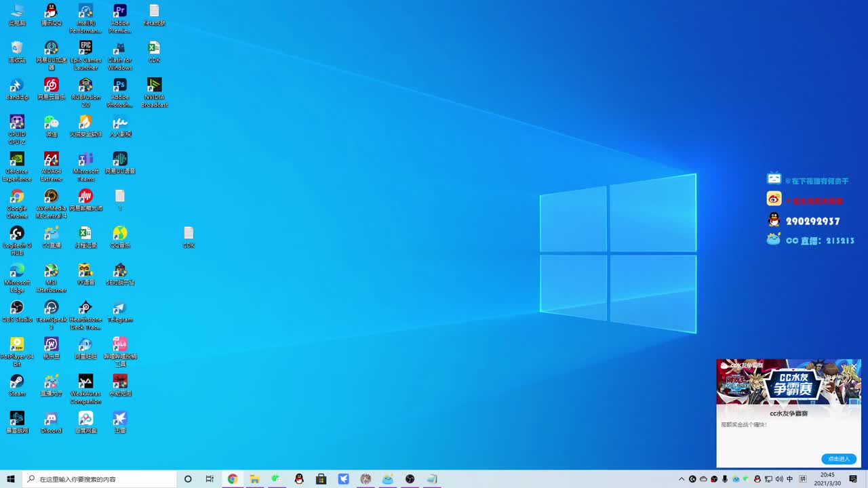Open File Explorer from the taskbar
Viewport: 868px width, 488px height.
pyautogui.click(x=255, y=479)
